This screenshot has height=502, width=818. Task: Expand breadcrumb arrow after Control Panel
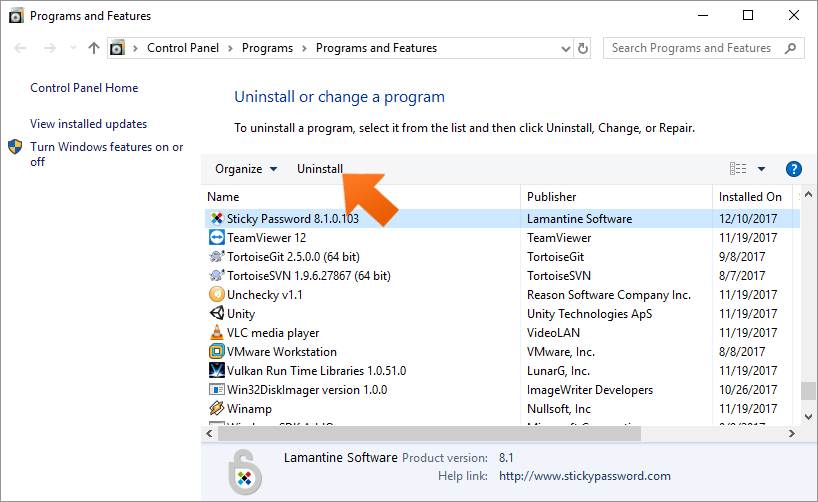(x=230, y=49)
